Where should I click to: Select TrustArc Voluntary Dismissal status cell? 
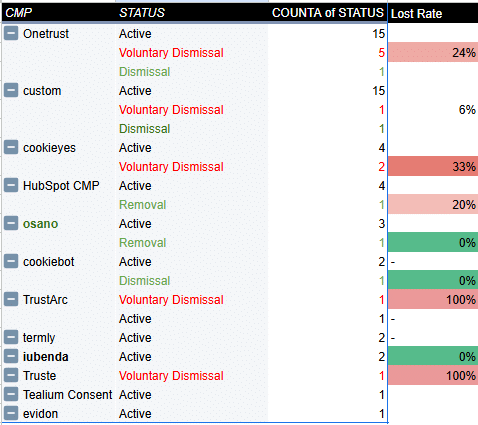pos(192,300)
